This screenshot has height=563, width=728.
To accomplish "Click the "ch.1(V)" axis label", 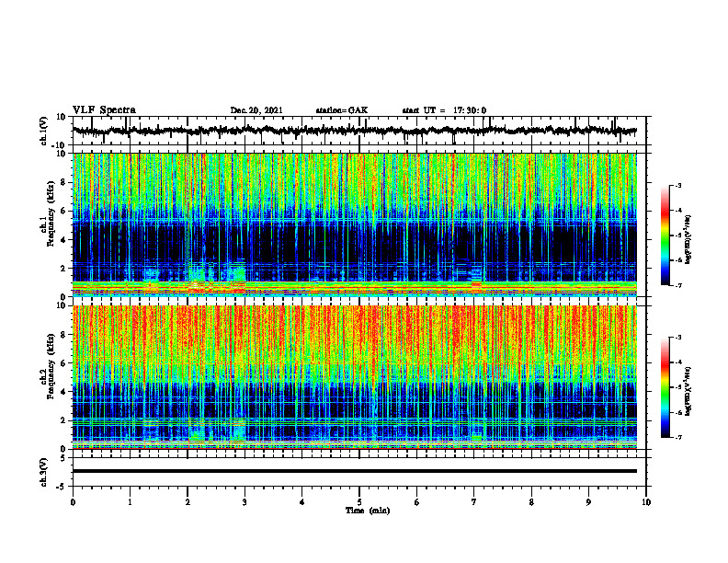I will [x=43, y=131].
